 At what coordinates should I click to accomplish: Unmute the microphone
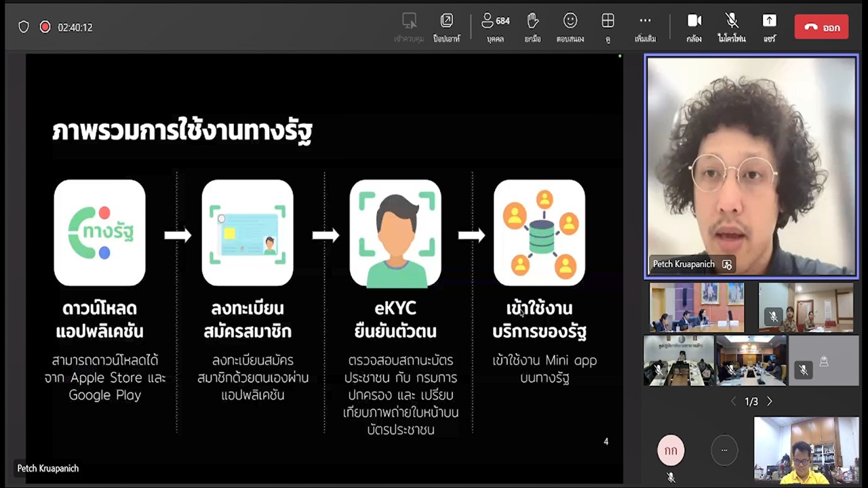[x=732, y=27]
